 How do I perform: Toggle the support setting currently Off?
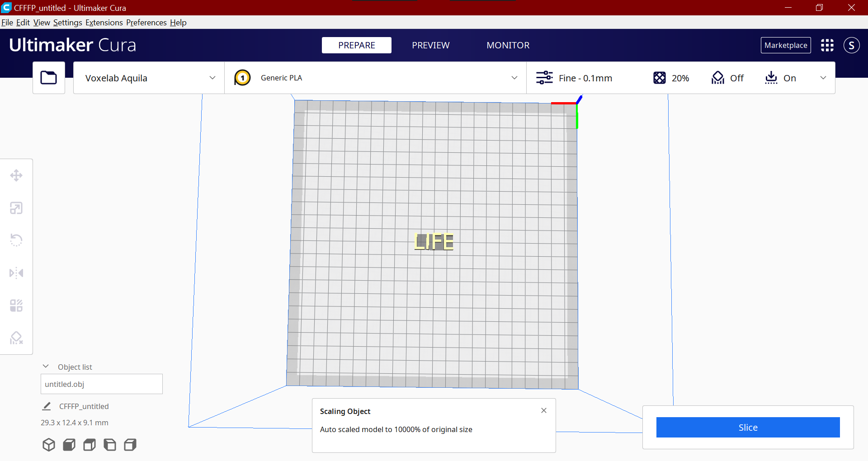pyautogui.click(x=728, y=78)
